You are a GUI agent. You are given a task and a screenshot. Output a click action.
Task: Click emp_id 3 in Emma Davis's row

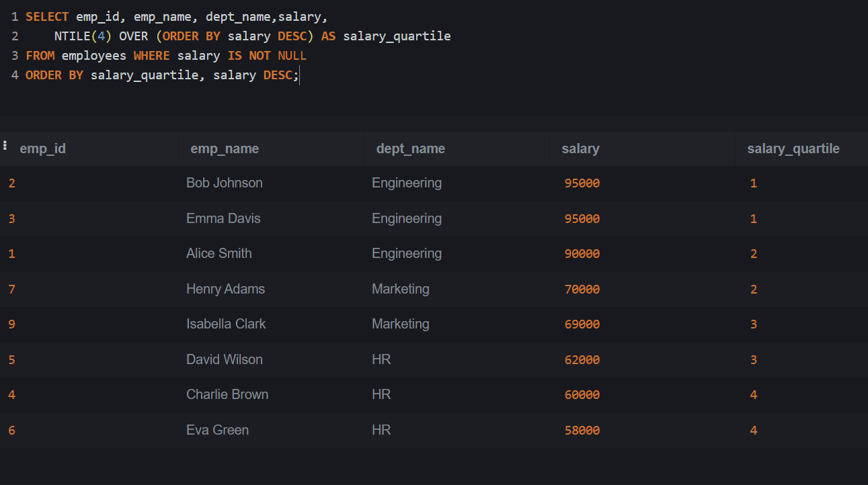coord(12,219)
